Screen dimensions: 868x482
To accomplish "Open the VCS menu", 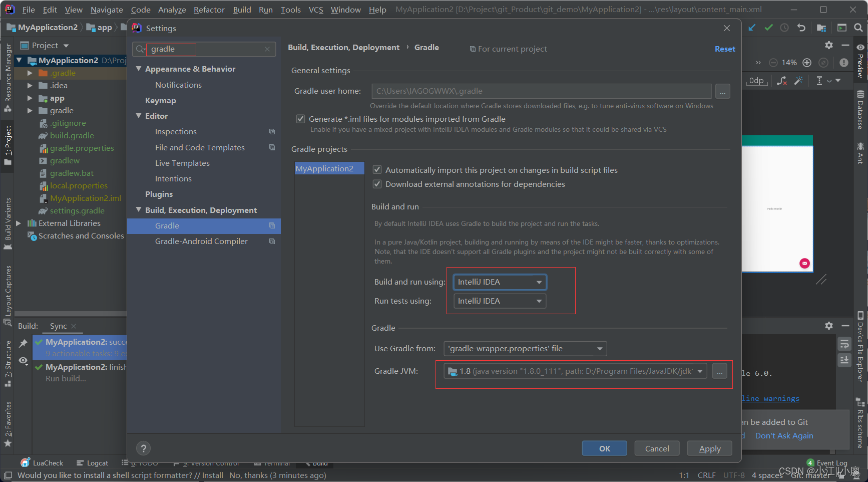I will pos(315,10).
